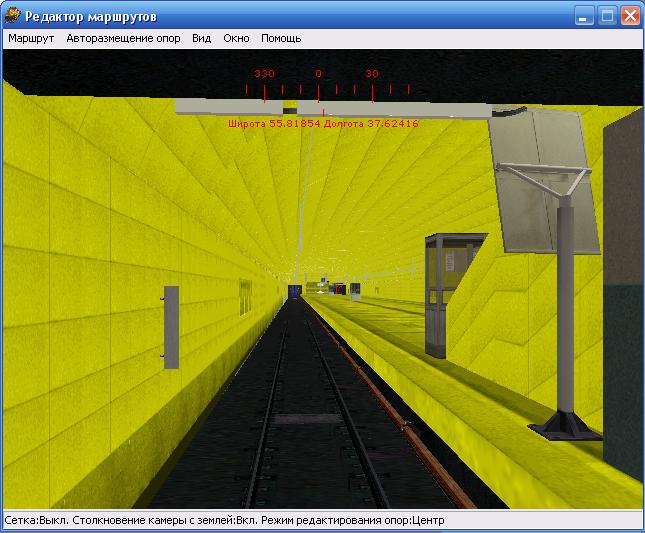This screenshot has width=645, height=533.
Task: Open the Вид menu
Action: pos(202,39)
